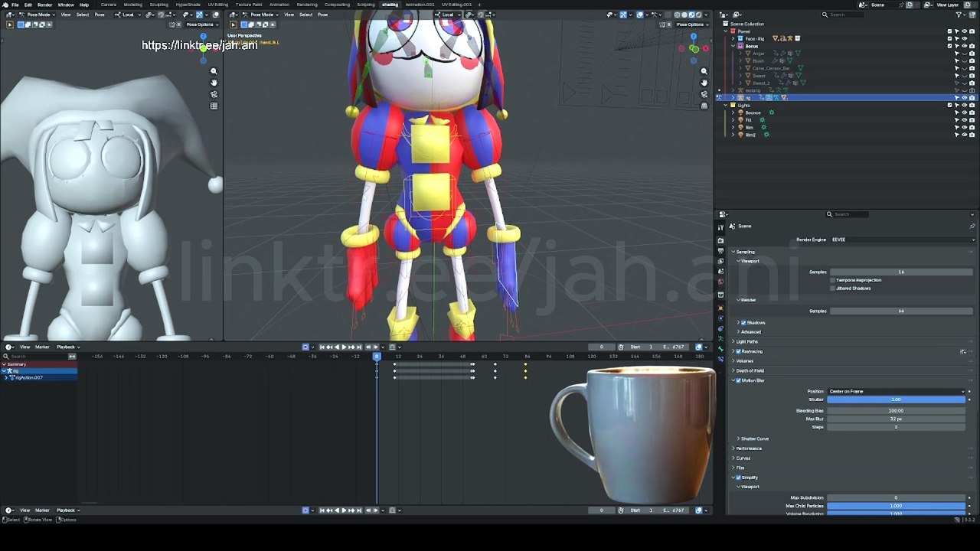
Task: Hide the Lights collection with eye icon
Action: (964, 105)
